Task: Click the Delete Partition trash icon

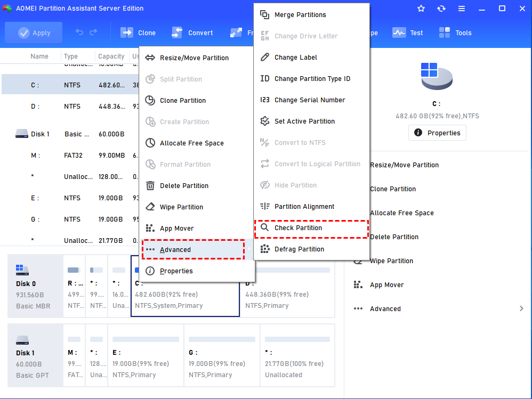Action: pos(150,185)
